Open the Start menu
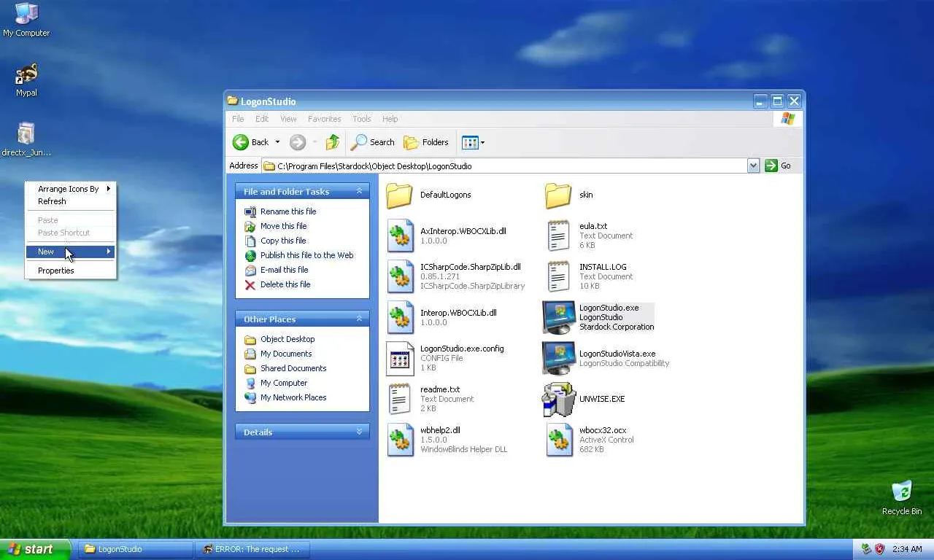The width and height of the screenshot is (934, 560). click(35, 549)
